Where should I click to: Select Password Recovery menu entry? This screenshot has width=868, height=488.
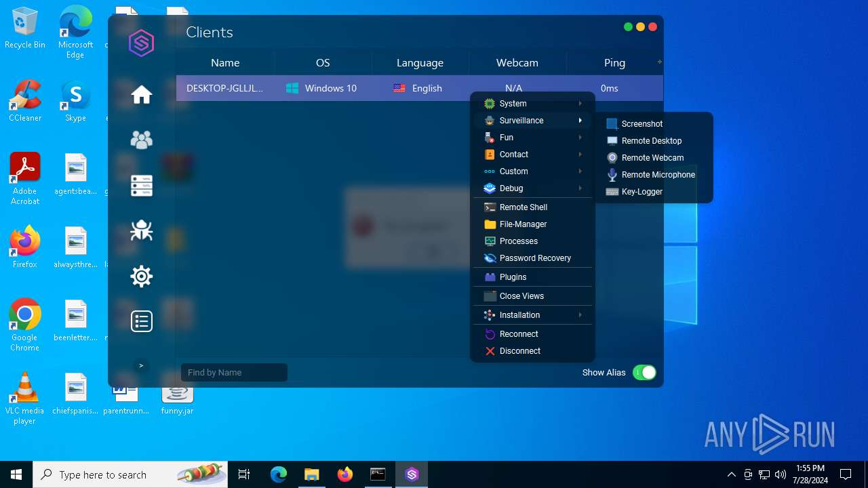click(x=532, y=258)
